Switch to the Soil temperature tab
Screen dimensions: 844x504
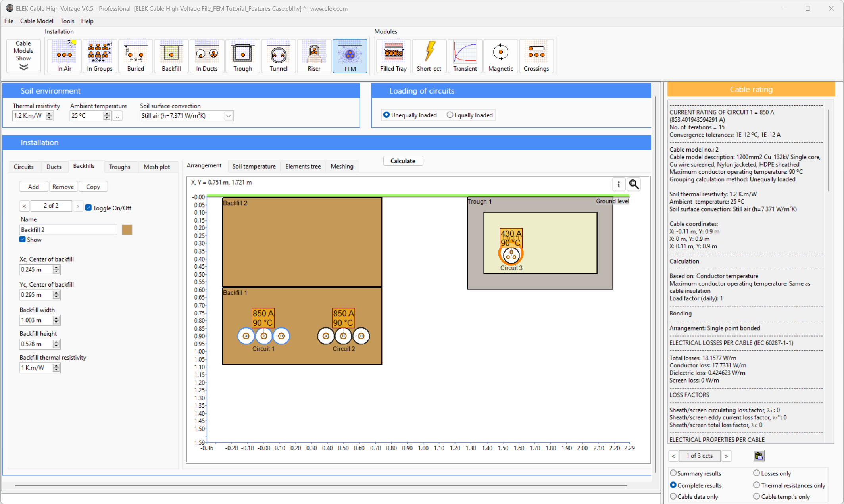(254, 166)
